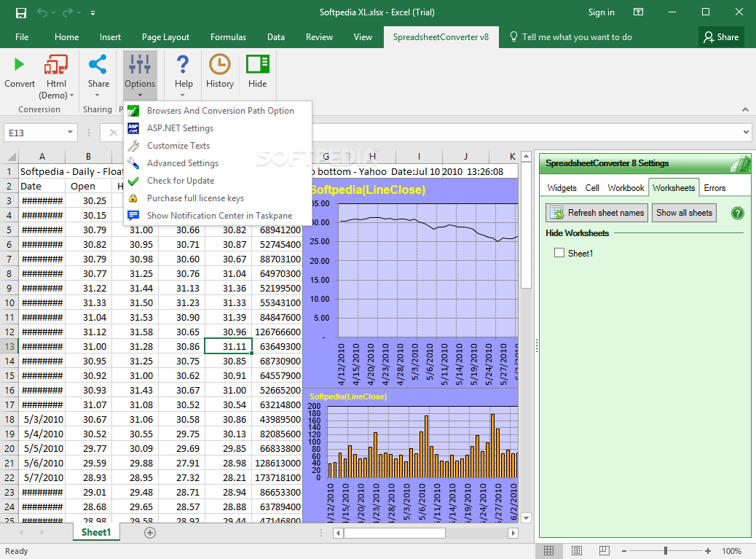The image size is (756, 559).
Task: Choose ASP.NET Settings menu entry
Action: tap(218, 128)
